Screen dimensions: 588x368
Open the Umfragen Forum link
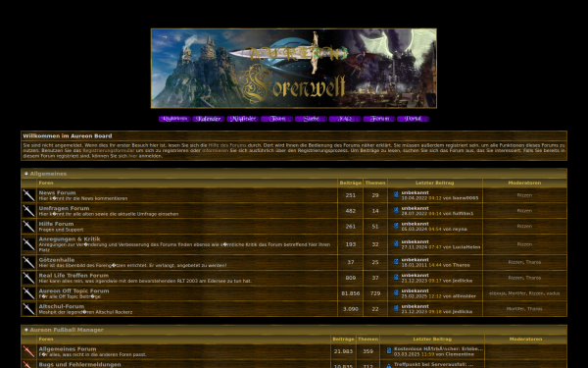[x=64, y=208]
